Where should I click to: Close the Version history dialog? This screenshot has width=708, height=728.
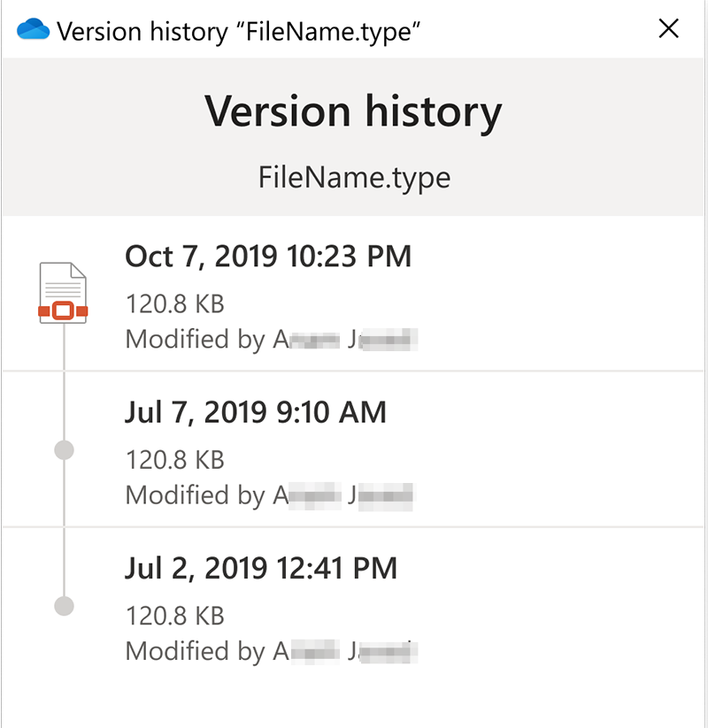[x=669, y=29]
